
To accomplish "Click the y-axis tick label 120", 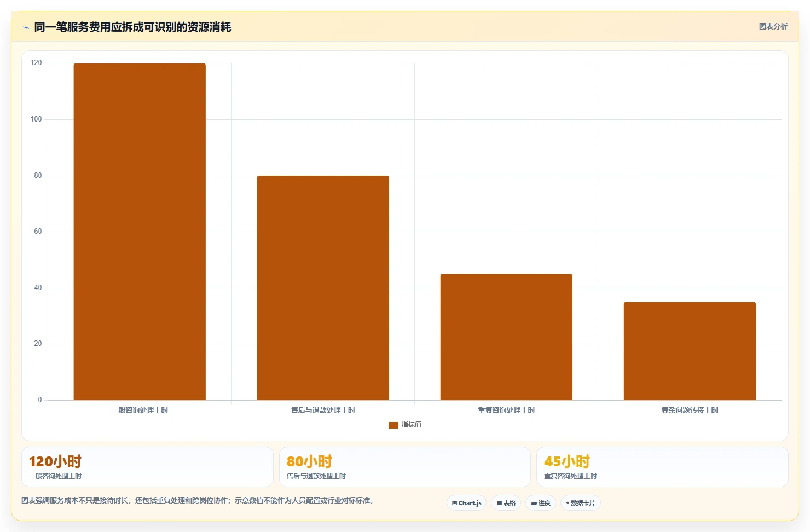I will click(36, 63).
